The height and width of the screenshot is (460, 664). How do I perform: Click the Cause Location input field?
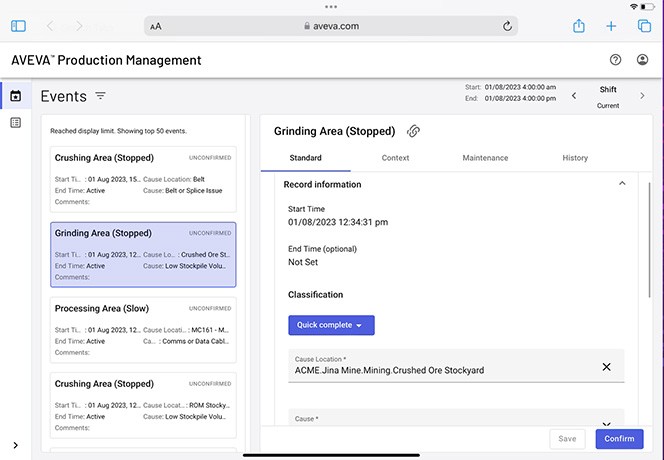coord(456,366)
